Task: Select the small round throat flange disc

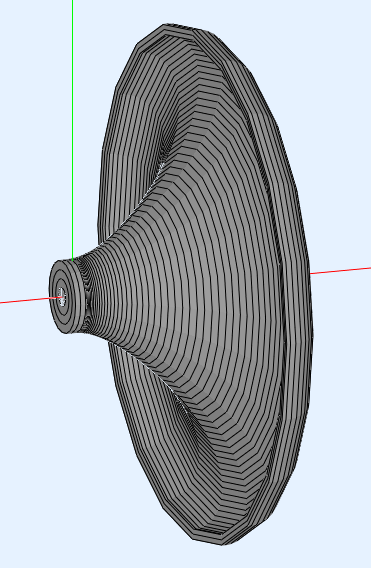Action: tap(67, 296)
